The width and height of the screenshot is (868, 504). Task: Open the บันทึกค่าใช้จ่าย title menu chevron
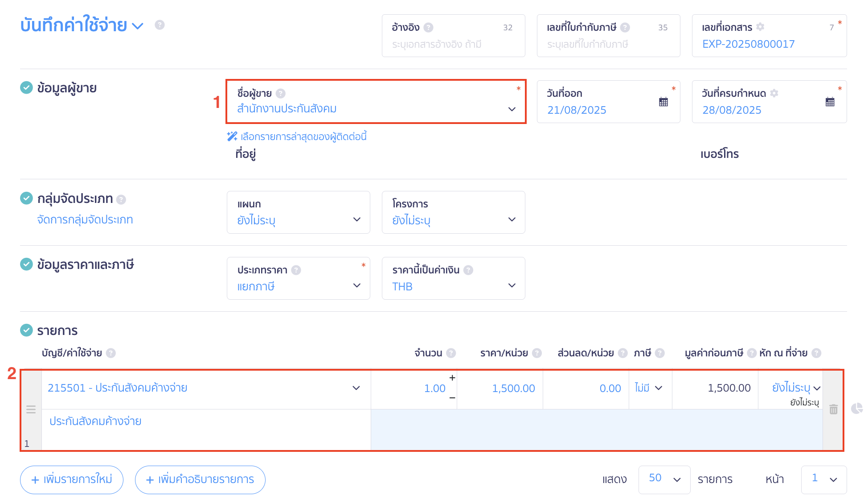[x=138, y=26]
